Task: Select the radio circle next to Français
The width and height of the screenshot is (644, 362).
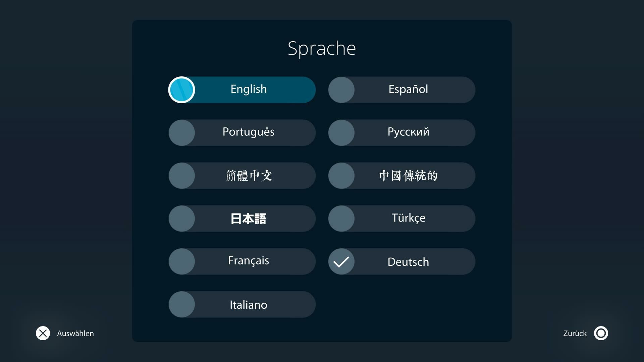Action: pos(182,261)
